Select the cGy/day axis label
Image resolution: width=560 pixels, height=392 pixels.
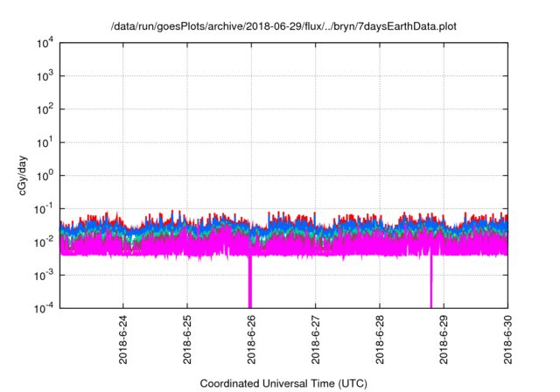point(23,175)
